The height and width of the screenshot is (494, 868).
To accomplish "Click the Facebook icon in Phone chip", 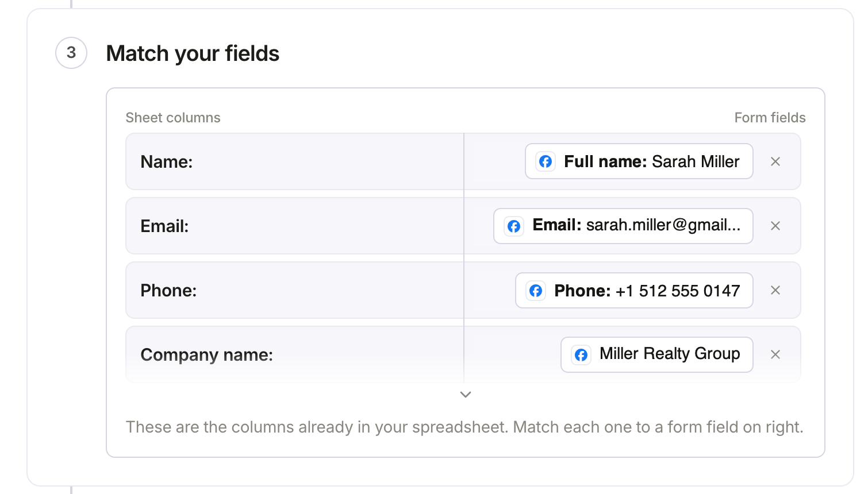I will tap(536, 291).
